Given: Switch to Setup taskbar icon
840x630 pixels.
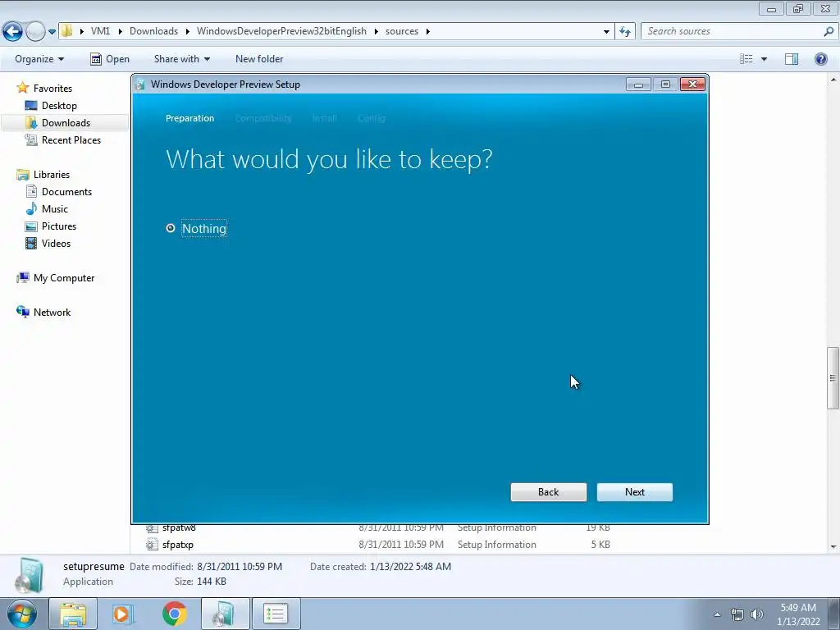Looking at the screenshot, I should tap(225, 614).
